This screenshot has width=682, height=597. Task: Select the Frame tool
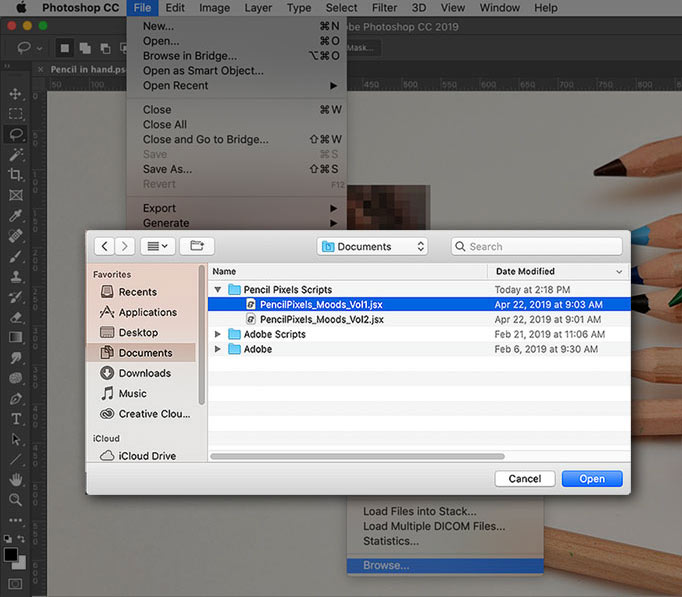(x=16, y=195)
